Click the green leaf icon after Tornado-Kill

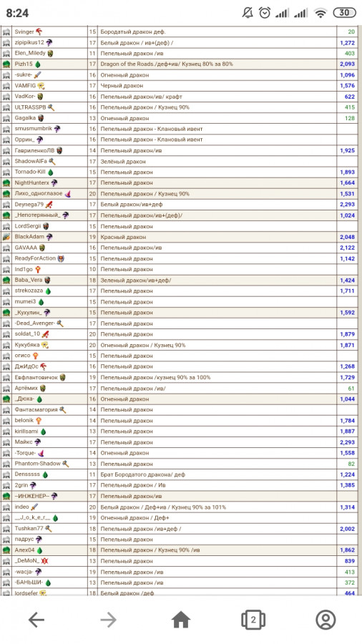[x=50, y=172]
